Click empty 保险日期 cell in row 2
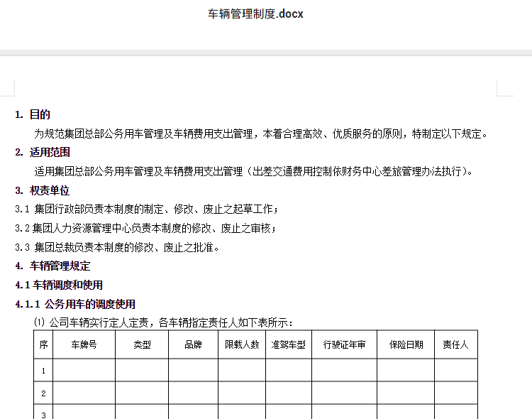Viewport: 532px width, 419px height. [406, 393]
